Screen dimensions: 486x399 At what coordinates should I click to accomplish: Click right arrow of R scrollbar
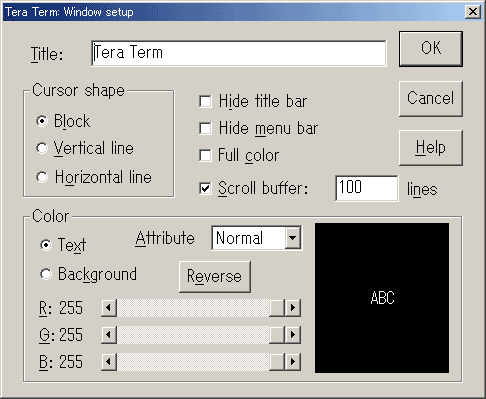(293, 308)
